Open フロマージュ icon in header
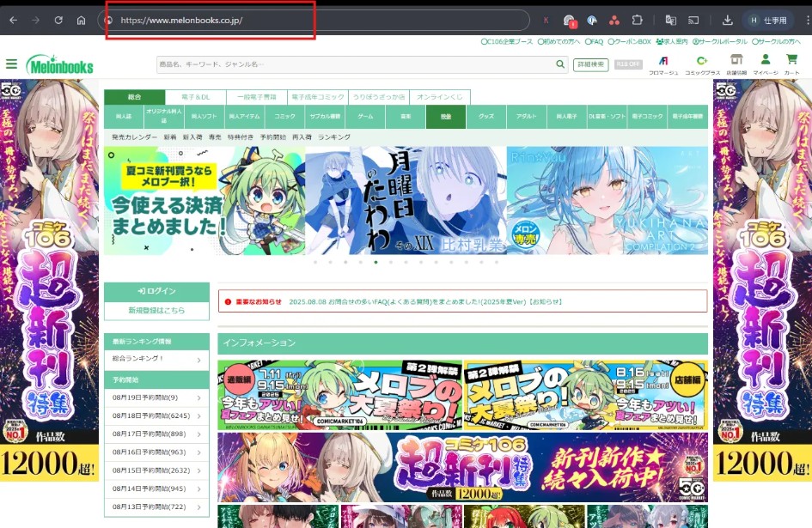Screen dimensions: 812x528 coord(663,65)
